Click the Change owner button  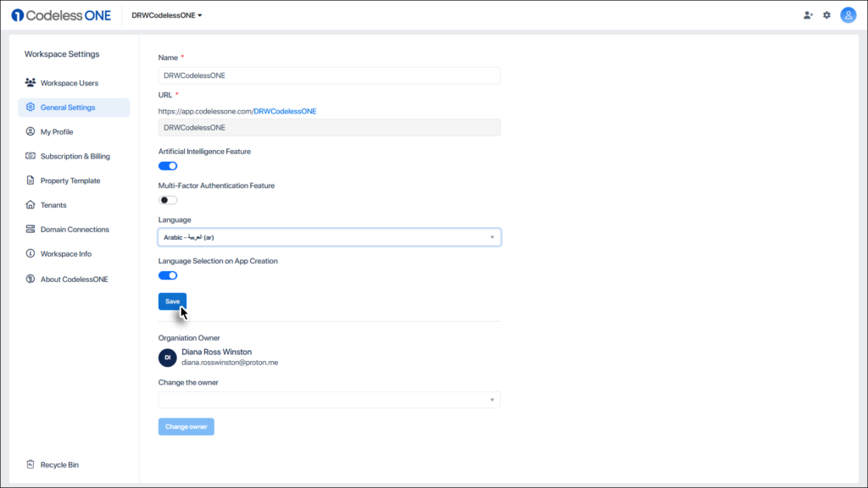tap(186, 427)
